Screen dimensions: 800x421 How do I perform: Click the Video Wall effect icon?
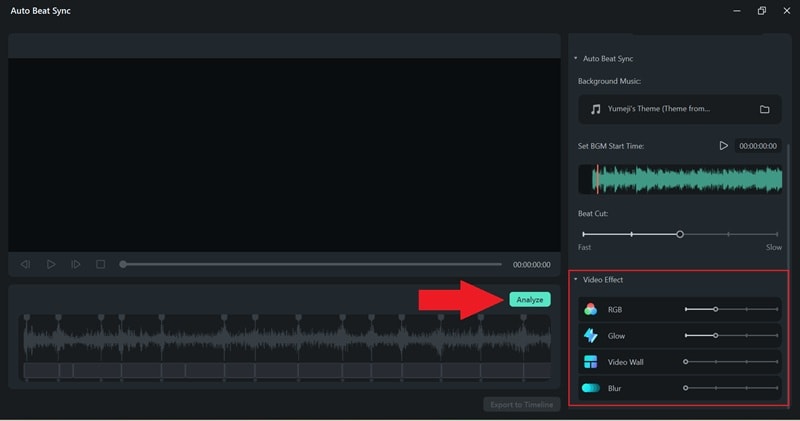[590, 362]
